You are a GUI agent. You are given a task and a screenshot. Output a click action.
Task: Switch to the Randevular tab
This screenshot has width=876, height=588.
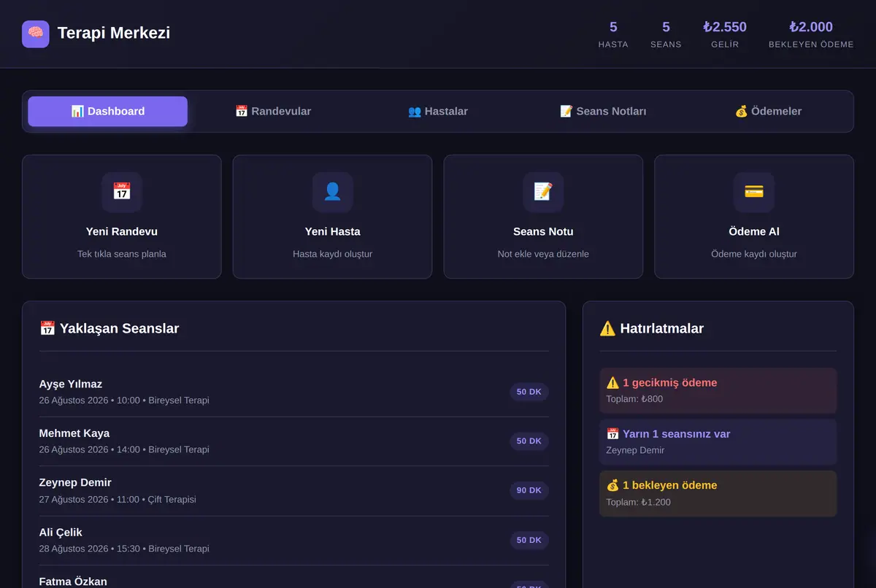pyautogui.click(x=273, y=112)
